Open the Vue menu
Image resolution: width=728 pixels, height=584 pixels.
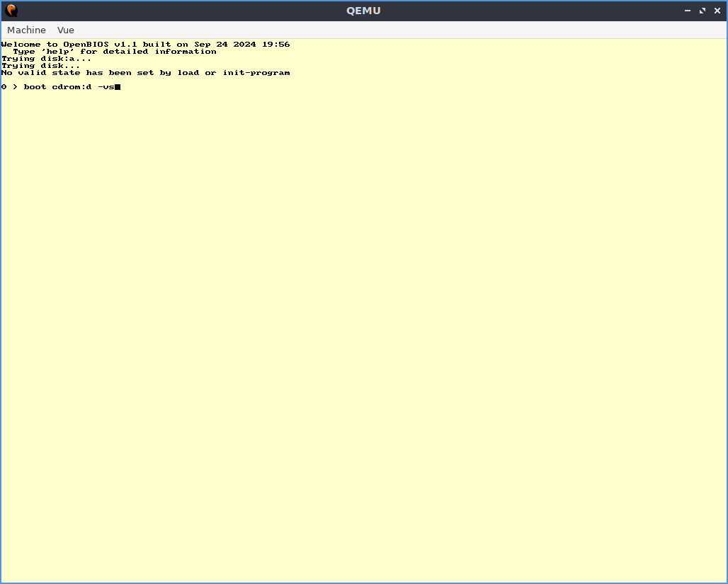point(65,30)
